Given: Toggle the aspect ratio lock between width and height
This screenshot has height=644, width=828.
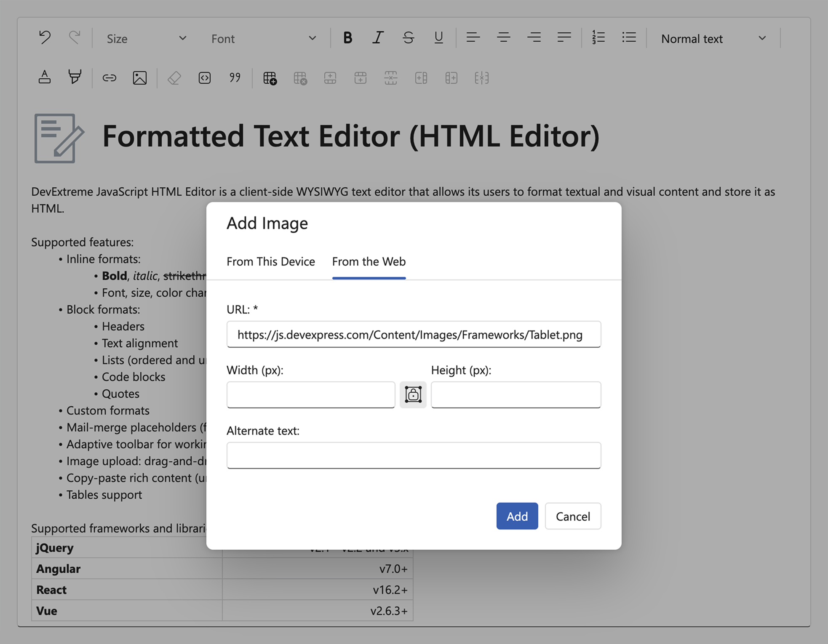Looking at the screenshot, I should coord(413,394).
